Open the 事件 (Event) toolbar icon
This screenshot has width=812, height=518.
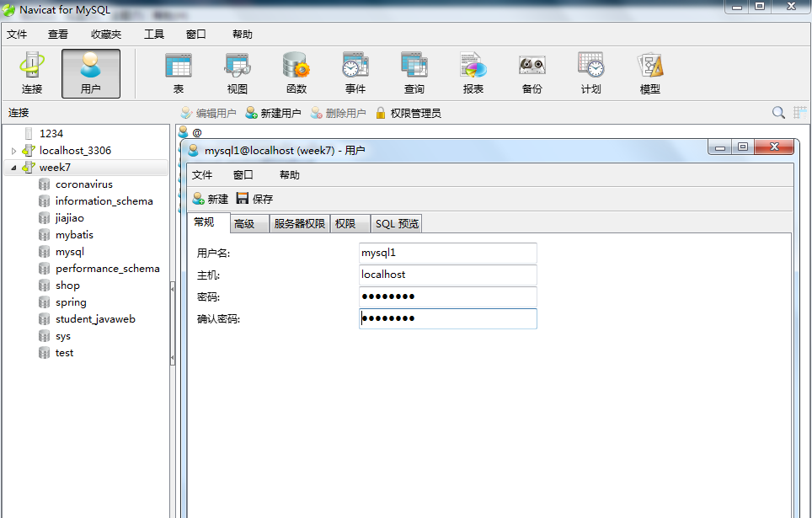(x=355, y=73)
